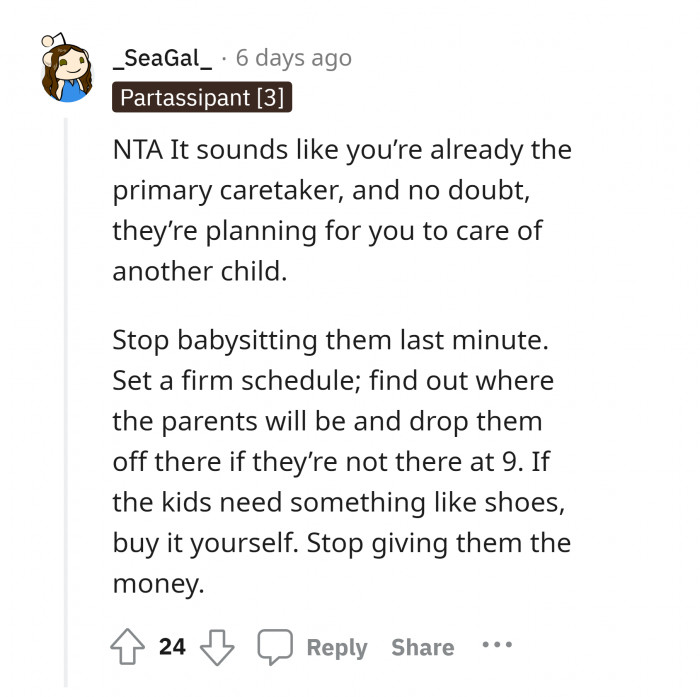Click the "6 days ago" timestamp

click(293, 57)
